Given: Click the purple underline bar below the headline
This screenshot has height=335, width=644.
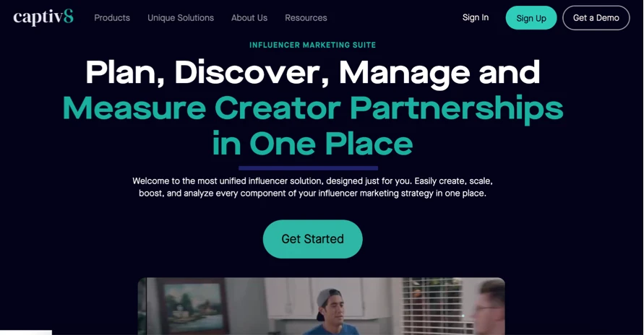Looking at the screenshot, I should 308,168.
